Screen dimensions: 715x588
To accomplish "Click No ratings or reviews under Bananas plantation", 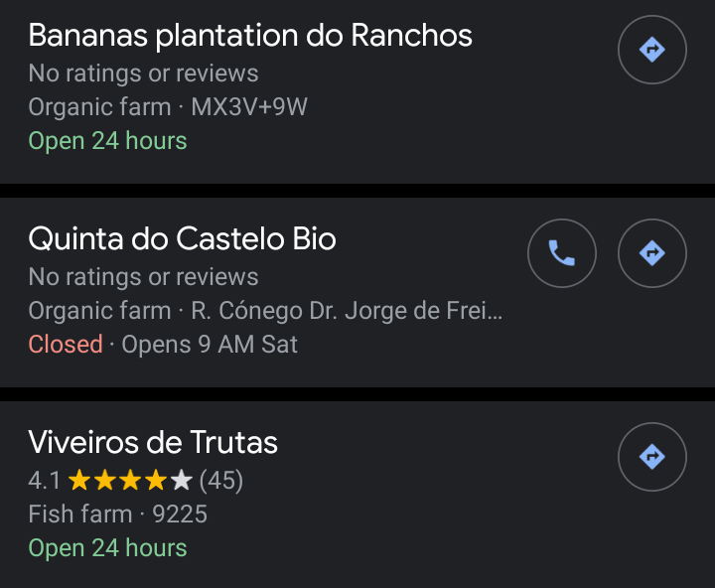I will click(x=143, y=73).
